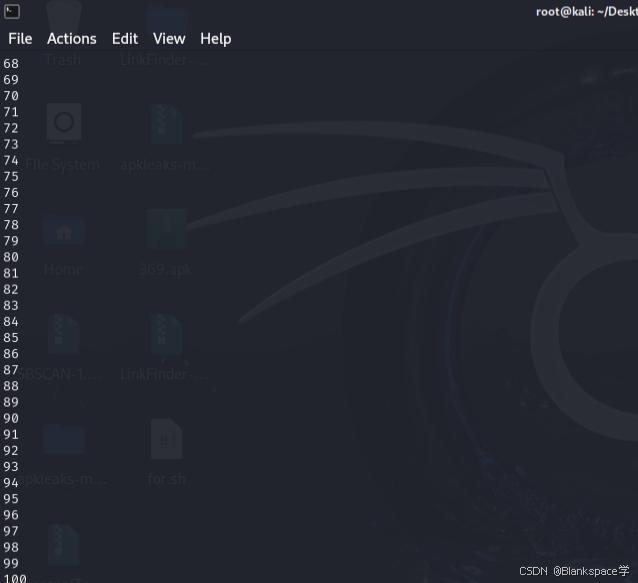Viewport: 638px width, 583px height.
Task: Click line number 76 in the terminal
Action: 11,192
